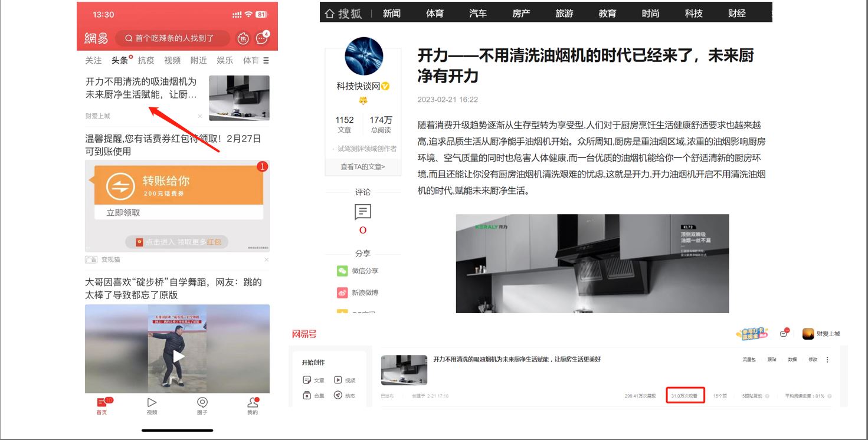Select 科技 in the Sohu navigation bar

coord(693,13)
